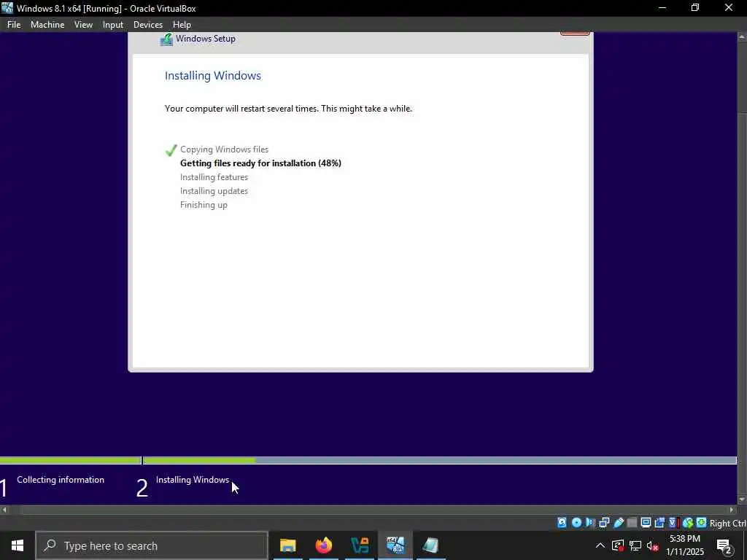The height and width of the screenshot is (560, 747).
Task: Click the optical disc drive status icon
Action: pos(576,523)
